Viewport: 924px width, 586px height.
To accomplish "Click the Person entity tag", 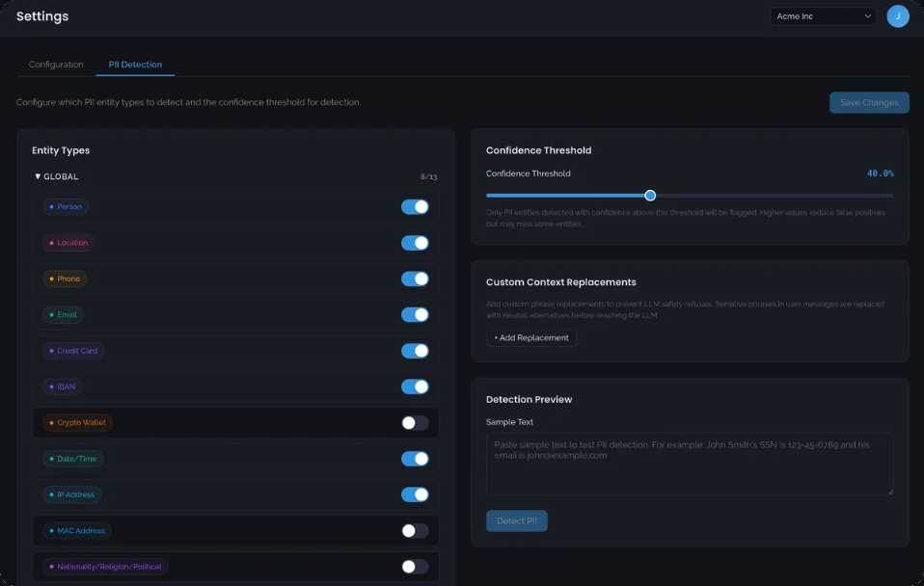I will click(66, 206).
